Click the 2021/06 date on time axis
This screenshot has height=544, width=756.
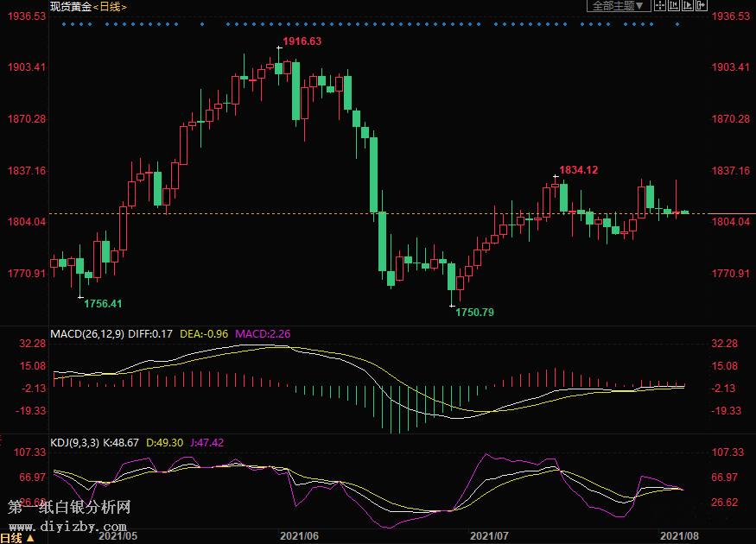coord(300,536)
